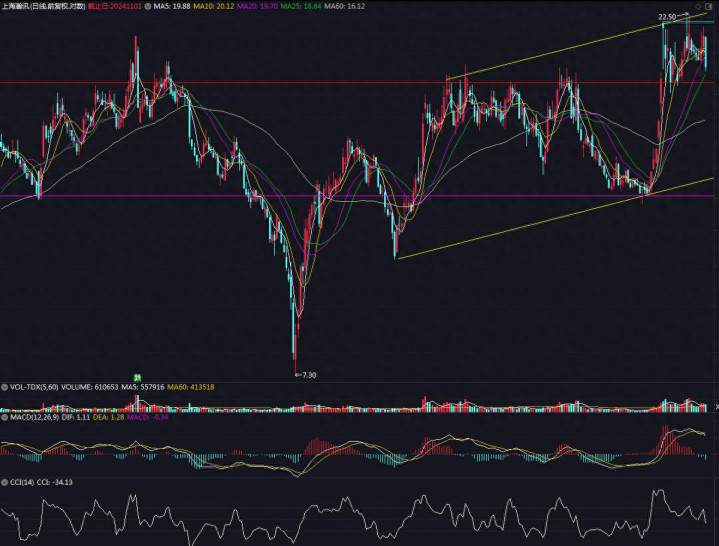
Task: Open the CCI(14) indicator label
Action: 24,481
